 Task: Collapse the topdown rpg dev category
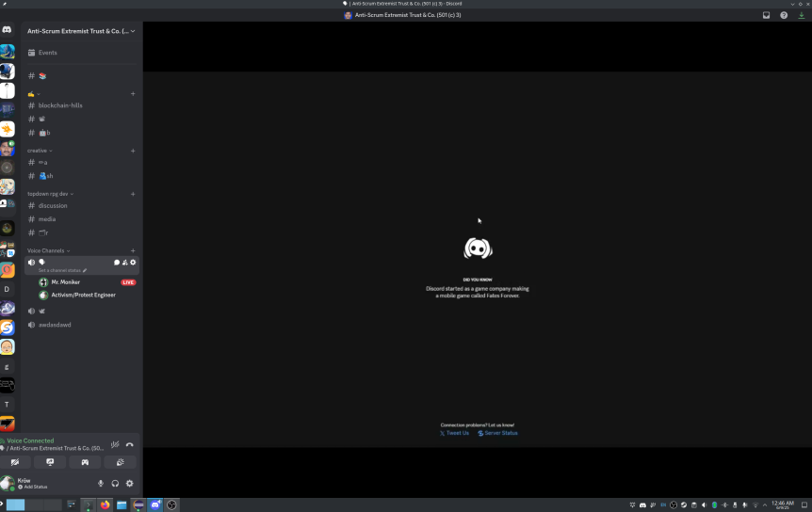pos(50,194)
